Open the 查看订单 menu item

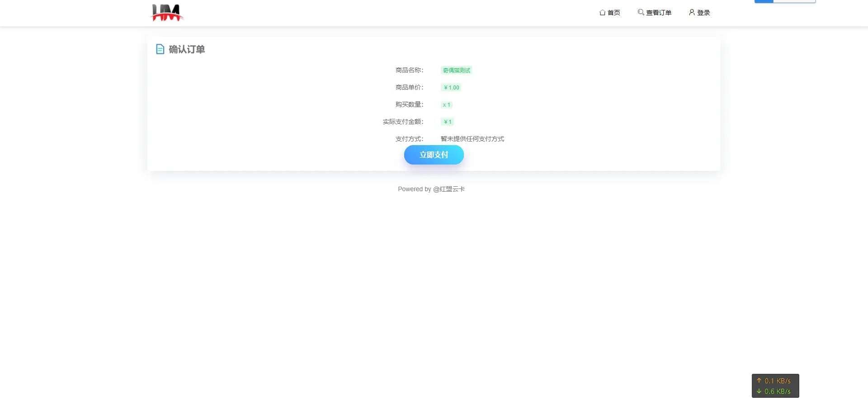pos(659,13)
